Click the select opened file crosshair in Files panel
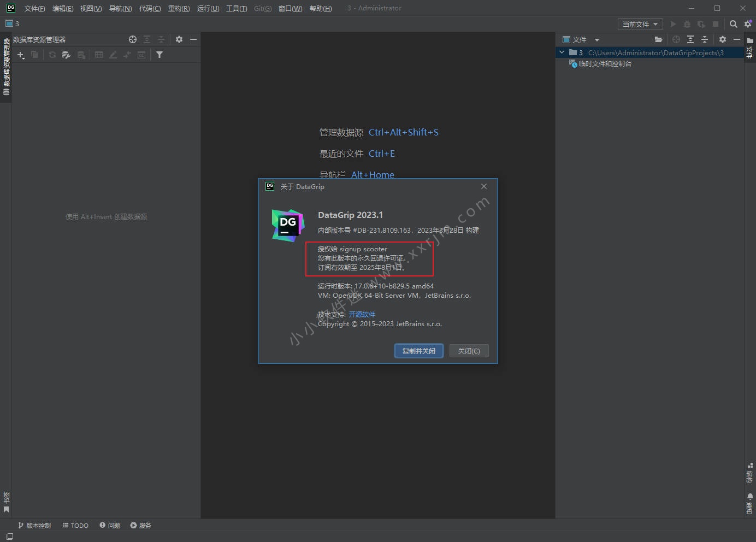Screen dimensions: 756x542 (676, 39)
